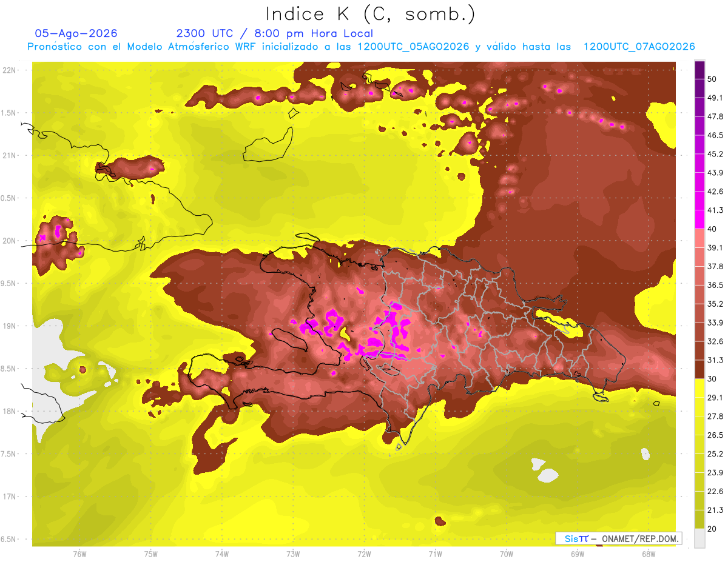
Task: Pick the magenta swatch between 40 and 41.3
Action: coord(699,219)
